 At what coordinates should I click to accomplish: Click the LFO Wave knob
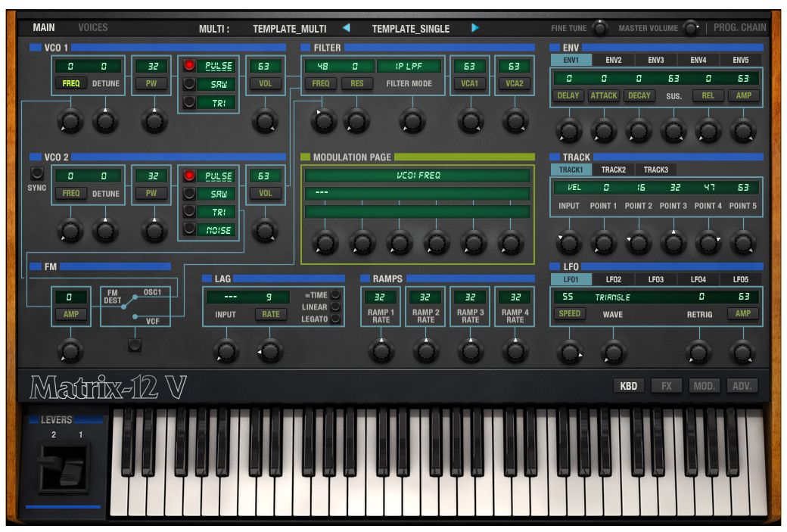click(x=614, y=352)
